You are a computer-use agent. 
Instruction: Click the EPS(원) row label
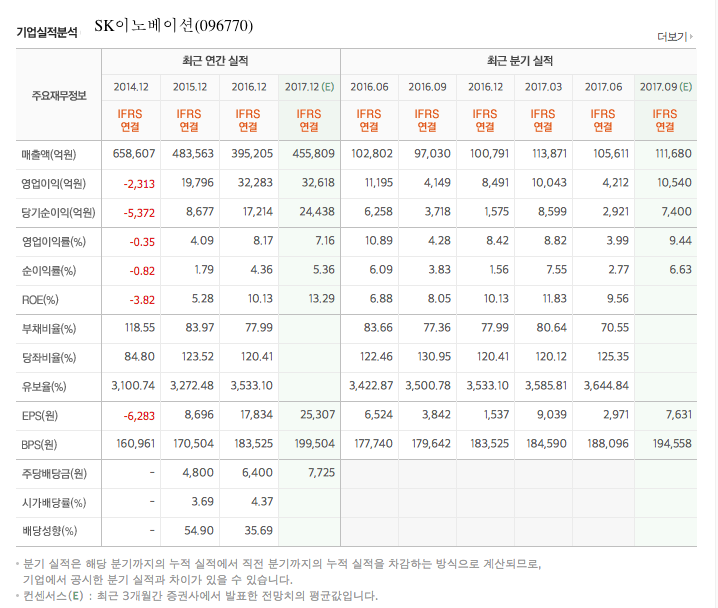click(x=39, y=416)
